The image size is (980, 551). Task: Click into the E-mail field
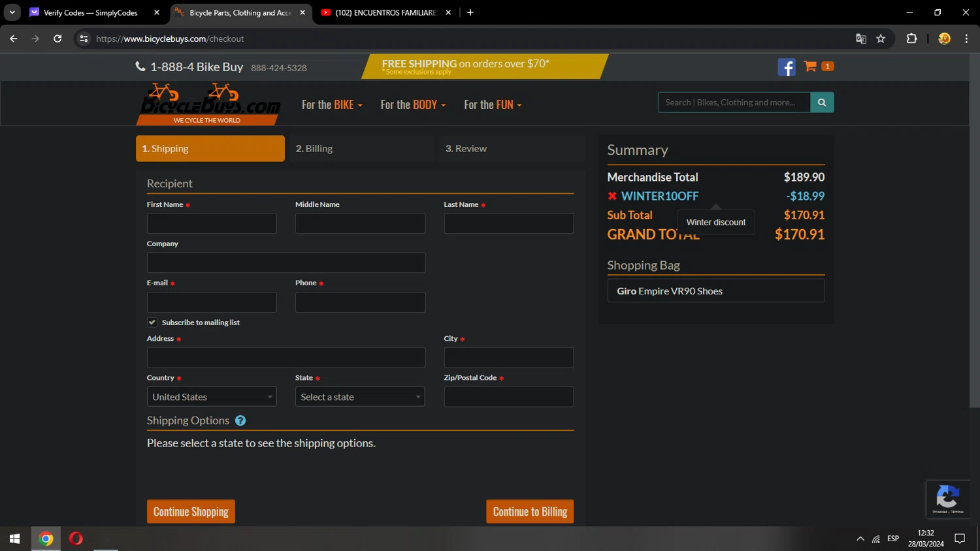pyautogui.click(x=212, y=302)
